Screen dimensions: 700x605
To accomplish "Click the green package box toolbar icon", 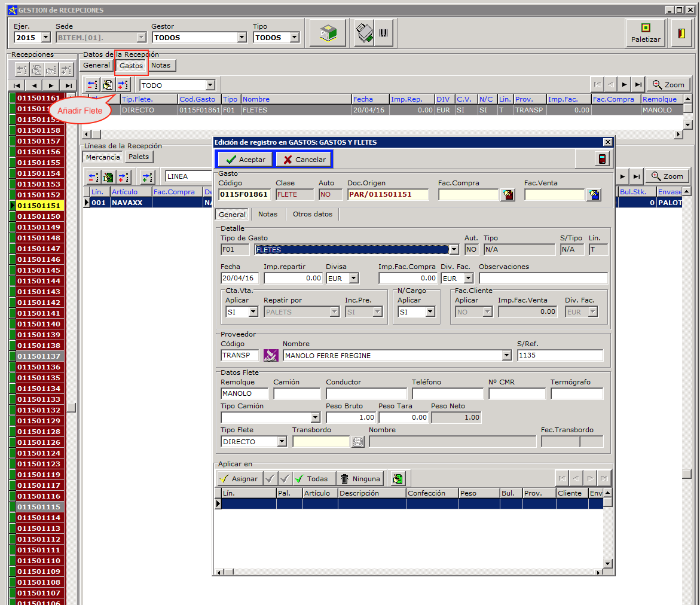I will click(328, 32).
